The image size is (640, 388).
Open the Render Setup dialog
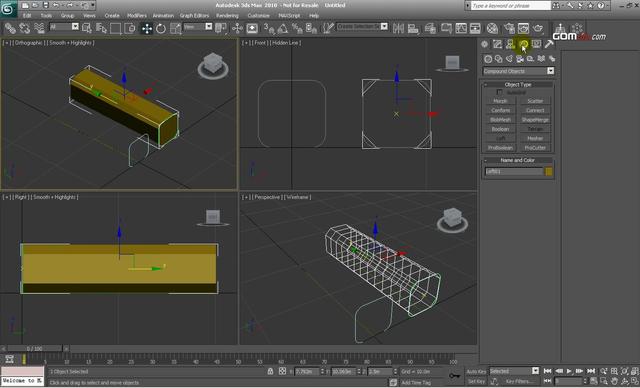(509, 28)
